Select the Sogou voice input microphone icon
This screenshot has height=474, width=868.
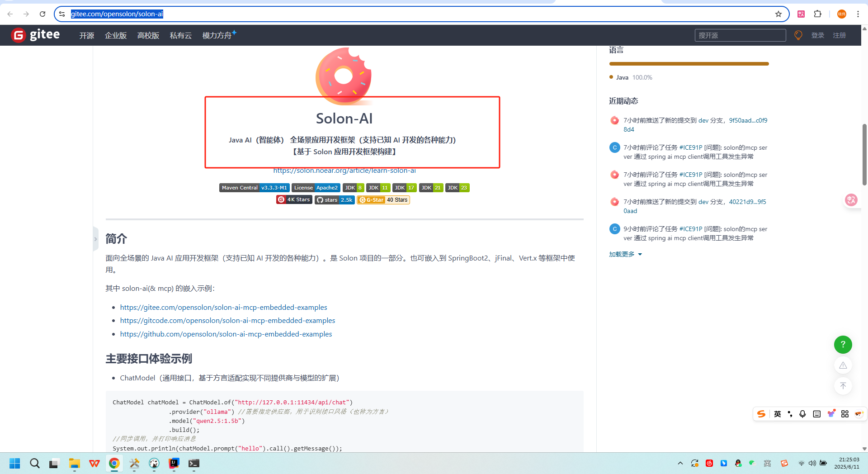coord(802,414)
